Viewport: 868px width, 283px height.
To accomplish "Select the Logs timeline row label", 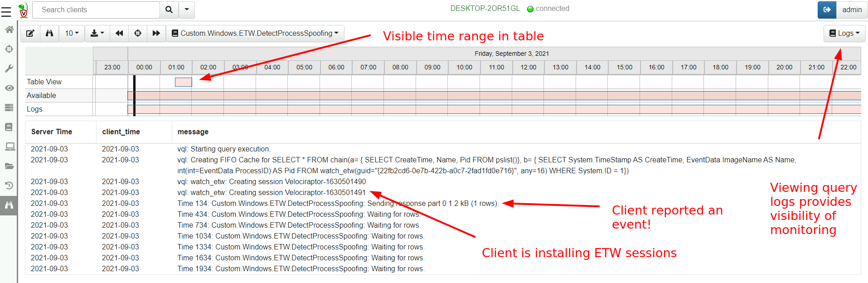I will pos(34,109).
